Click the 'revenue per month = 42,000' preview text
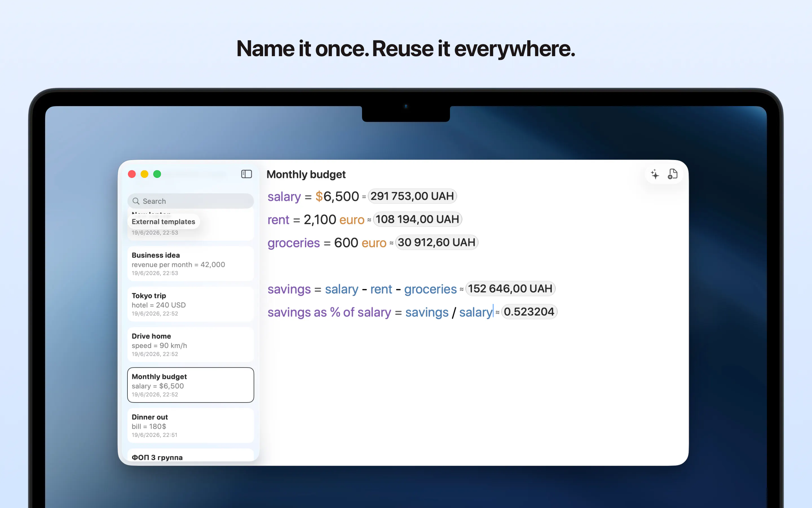Image resolution: width=812 pixels, height=508 pixels. (178, 265)
